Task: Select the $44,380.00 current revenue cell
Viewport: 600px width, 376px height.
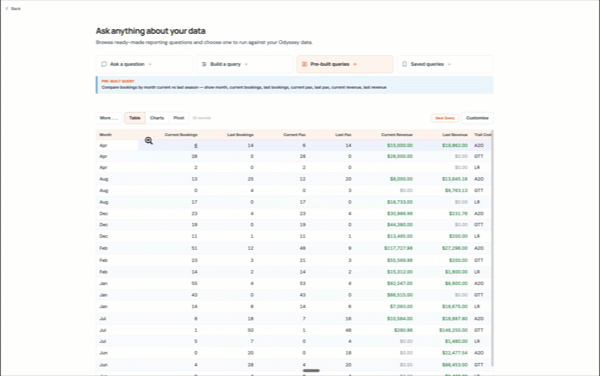Action: coord(399,225)
